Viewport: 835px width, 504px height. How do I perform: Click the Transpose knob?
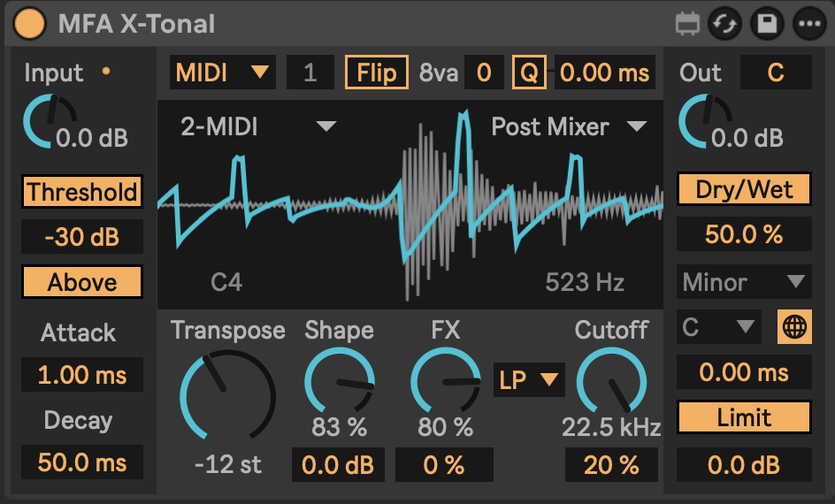point(227,395)
